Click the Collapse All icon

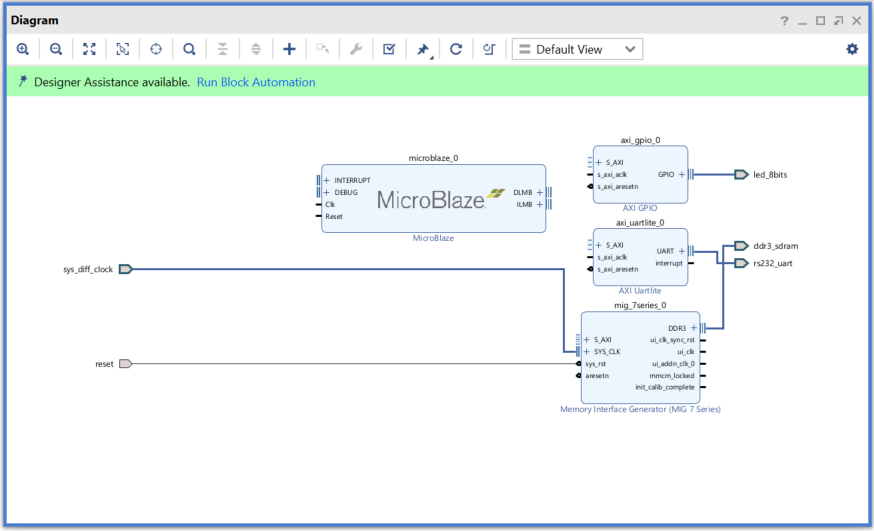222,49
